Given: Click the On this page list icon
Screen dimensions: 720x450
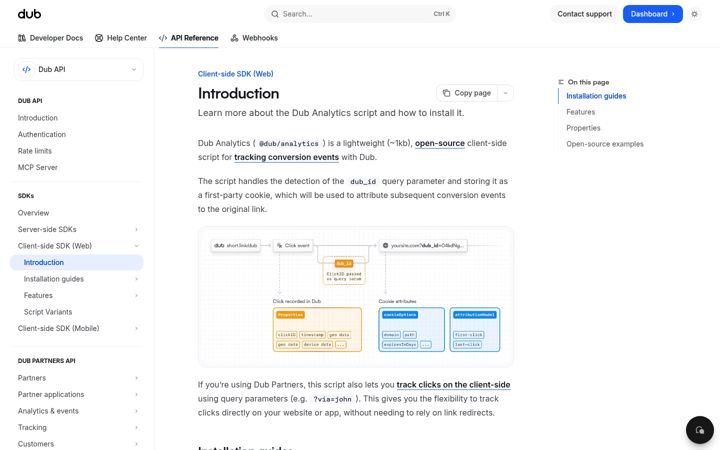Looking at the screenshot, I should click(561, 82).
